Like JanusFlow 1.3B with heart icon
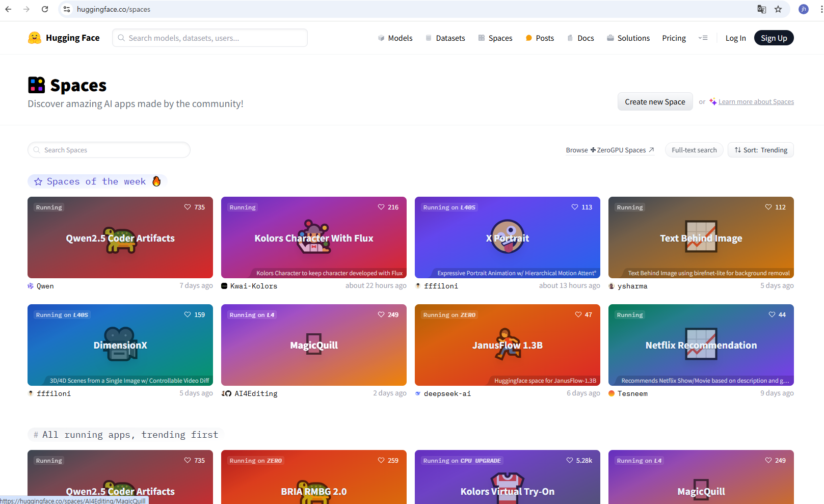The height and width of the screenshot is (504, 824). coord(578,314)
